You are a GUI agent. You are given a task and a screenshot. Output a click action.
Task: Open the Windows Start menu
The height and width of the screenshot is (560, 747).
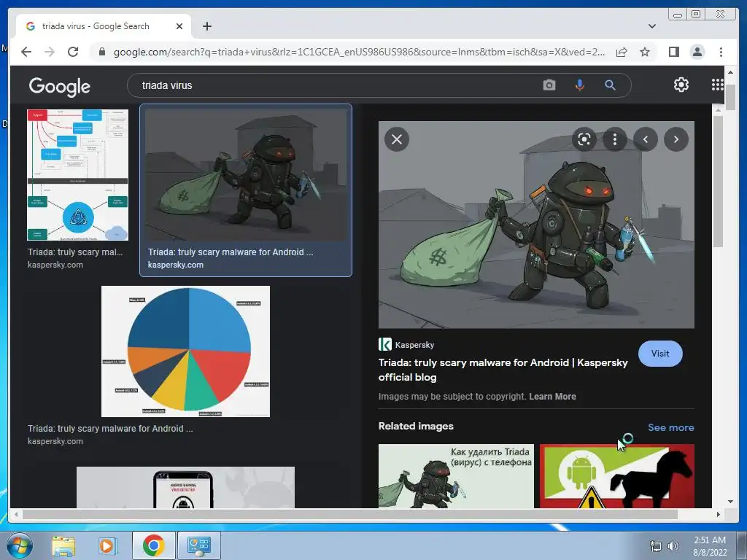pos(20,545)
